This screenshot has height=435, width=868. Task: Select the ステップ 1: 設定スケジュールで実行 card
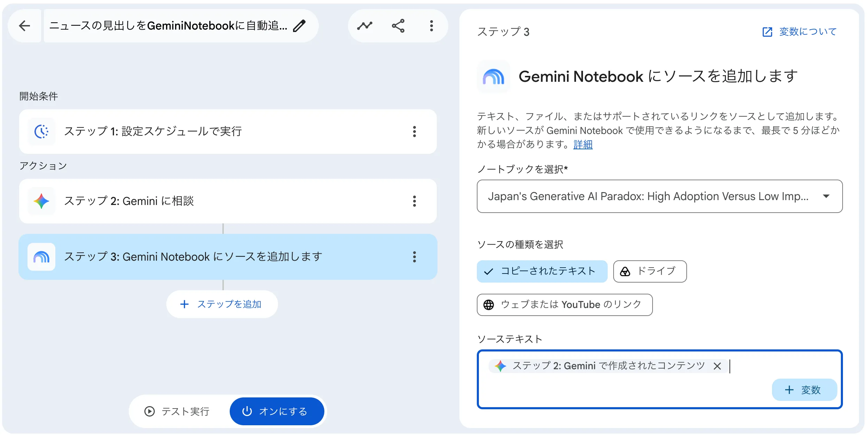228,132
